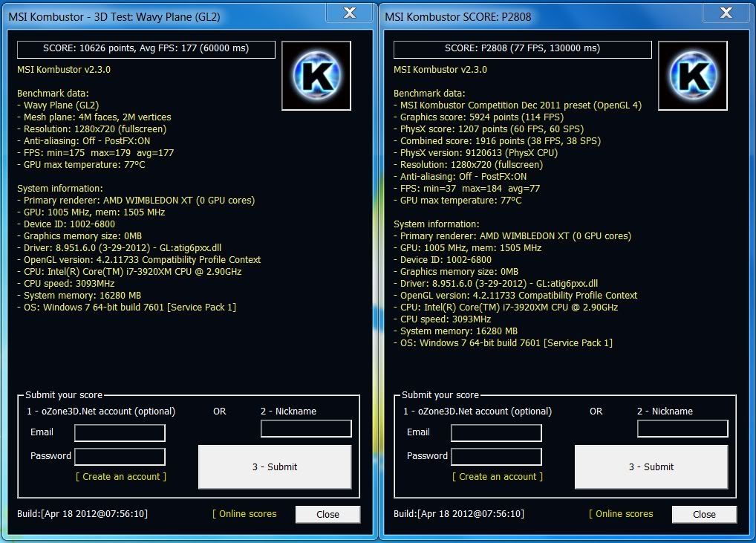Viewport: 756px width, 543px height.
Task: Click 'Anti-aliasing: Off - PostFX:ON' in the SCORE: P2808 window
Action: click(460, 177)
